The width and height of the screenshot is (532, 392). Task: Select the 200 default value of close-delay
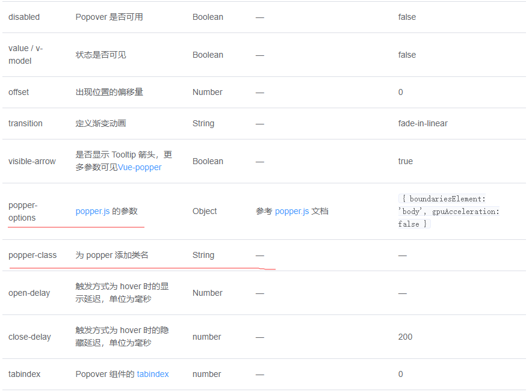click(405, 337)
